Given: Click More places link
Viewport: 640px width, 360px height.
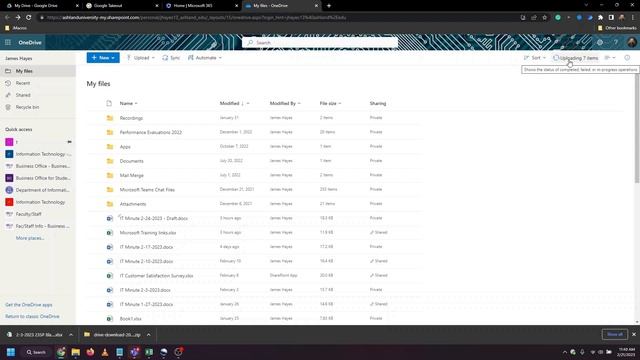Looking at the screenshot, I should (30, 238).
